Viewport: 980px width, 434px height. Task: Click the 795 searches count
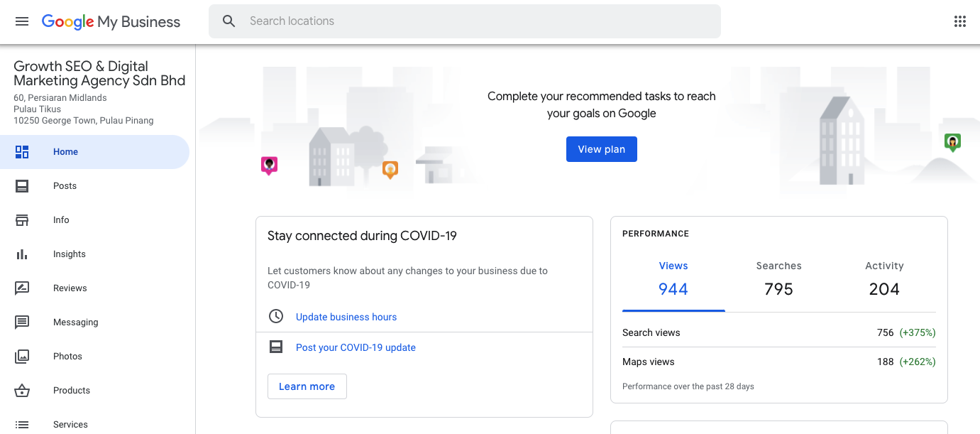pos(778,289)
